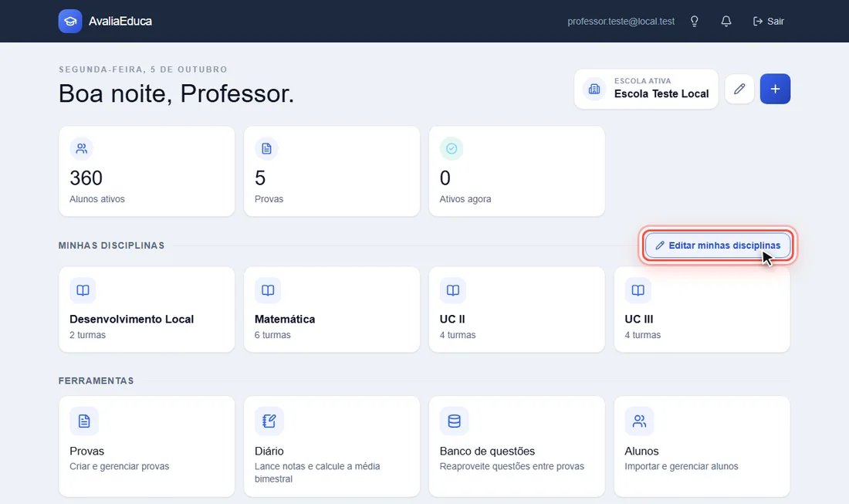Click 'Importar e gerenciar alunos' description

682,466
